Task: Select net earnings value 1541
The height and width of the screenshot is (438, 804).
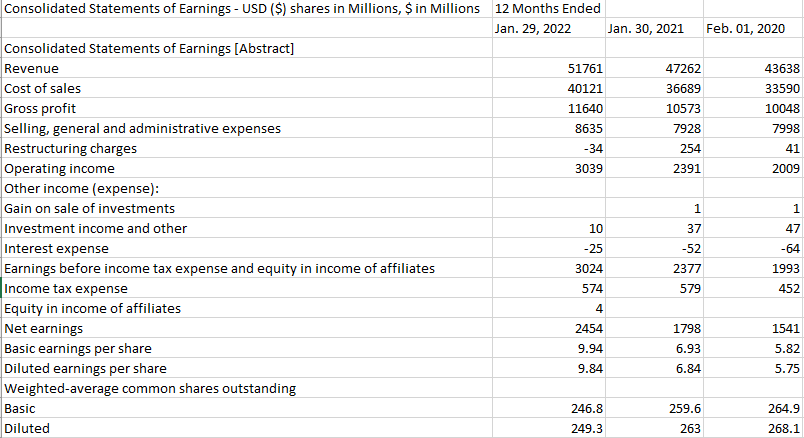Action: 786,329
